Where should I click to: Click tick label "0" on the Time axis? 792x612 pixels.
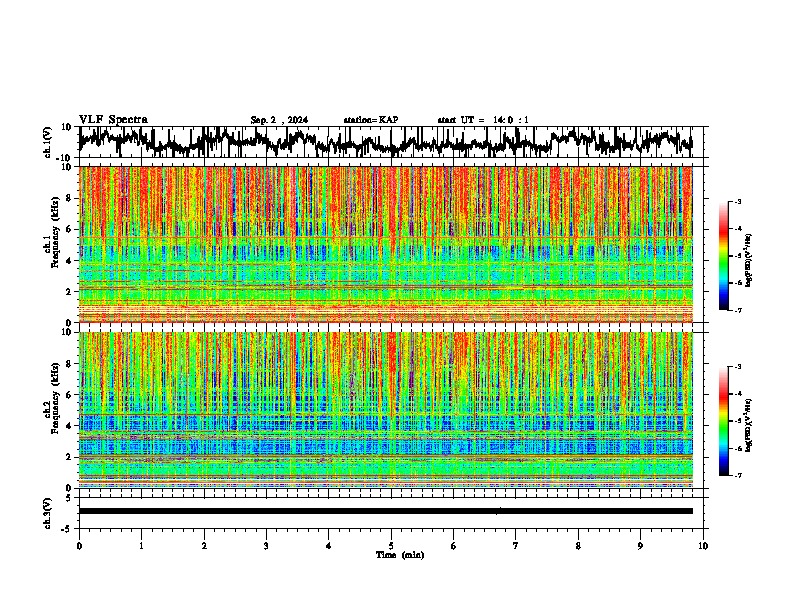click(79, 546)
